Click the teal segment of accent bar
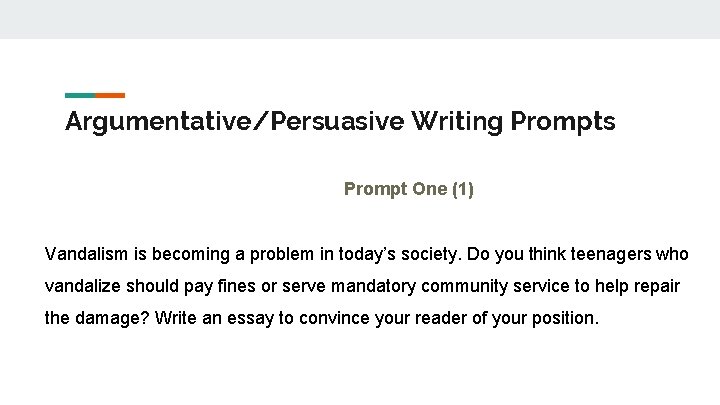 coord(80,95)
